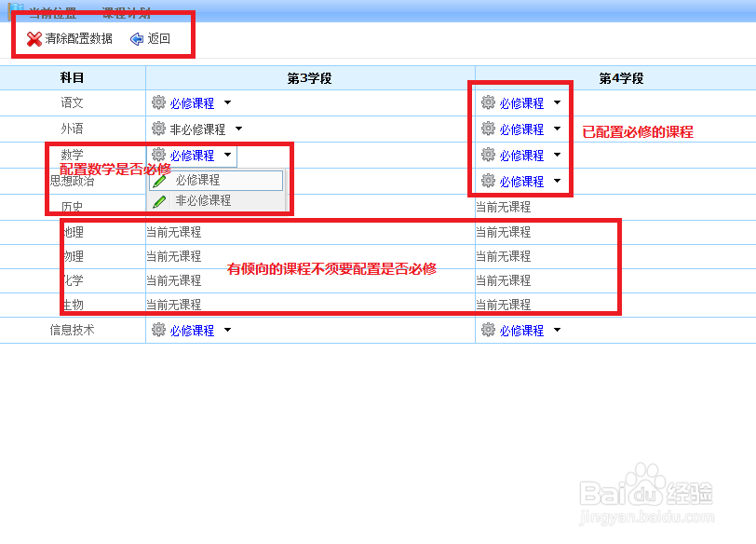Click the gear icon for 数学 必修课程
This screenshot has width=756, height=544.
coord(157,155)
